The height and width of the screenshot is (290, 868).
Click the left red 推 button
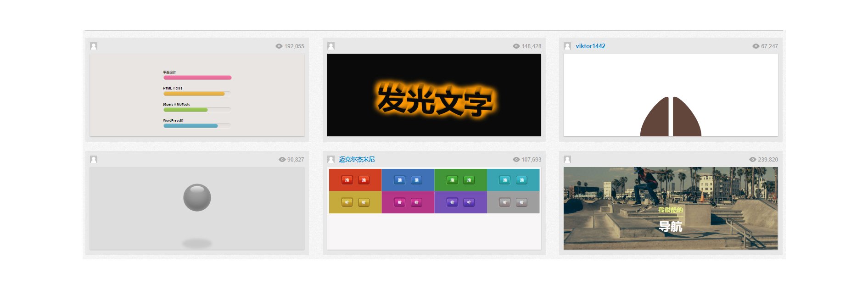347,180
